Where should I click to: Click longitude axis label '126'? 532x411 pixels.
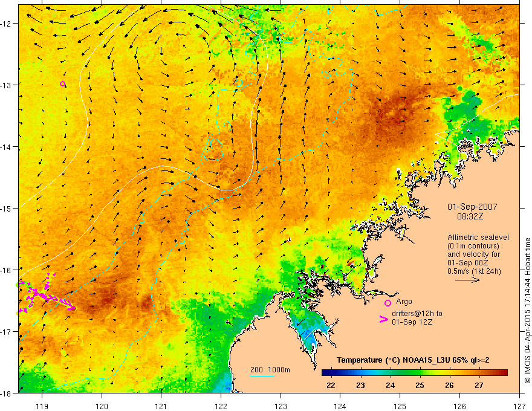[459, 406]
